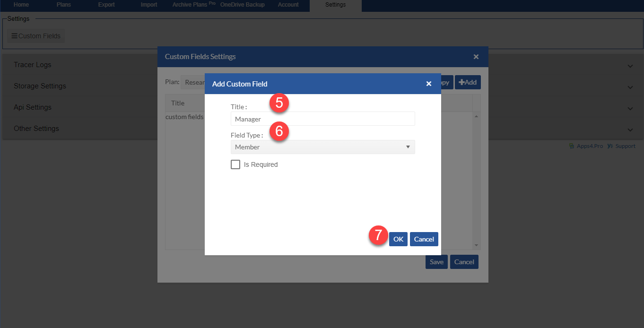Select the Export menu item
Viewport: 644px width, 328px height.
pyautogui.click(x=106, y=5)
